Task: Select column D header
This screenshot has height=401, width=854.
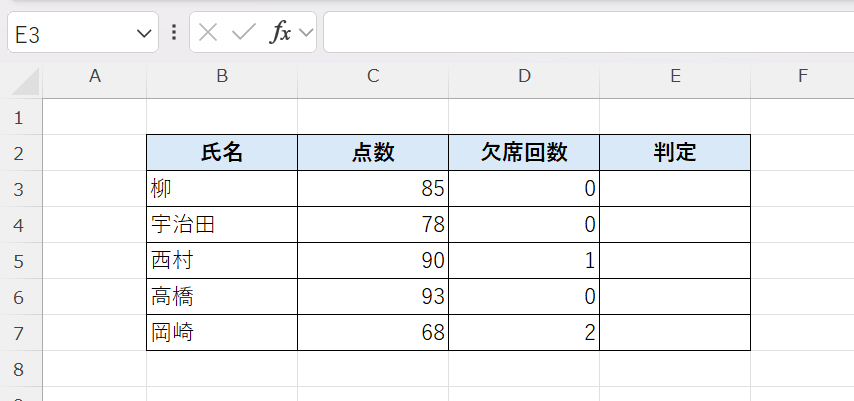Action: click(x=524, y=76)
